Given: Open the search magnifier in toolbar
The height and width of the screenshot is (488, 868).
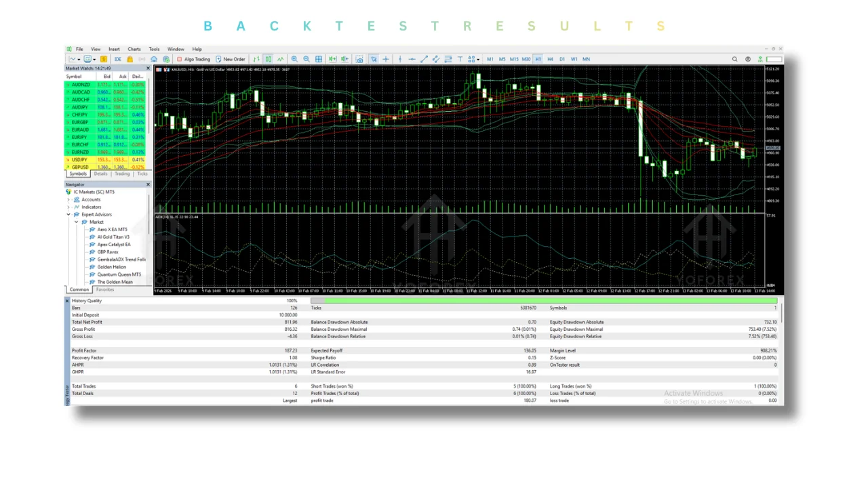Looking at the screenshot, I should (x=734, y=59).
